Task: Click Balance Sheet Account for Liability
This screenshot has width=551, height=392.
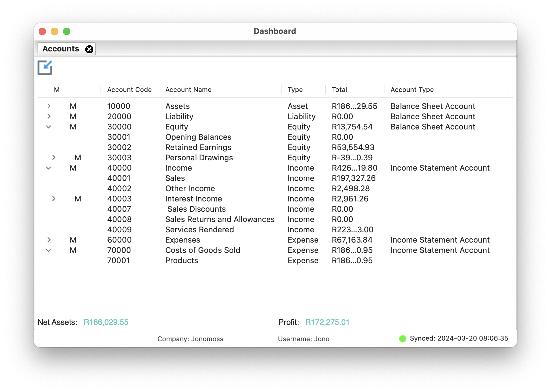Action: click(x=433, y=116)
